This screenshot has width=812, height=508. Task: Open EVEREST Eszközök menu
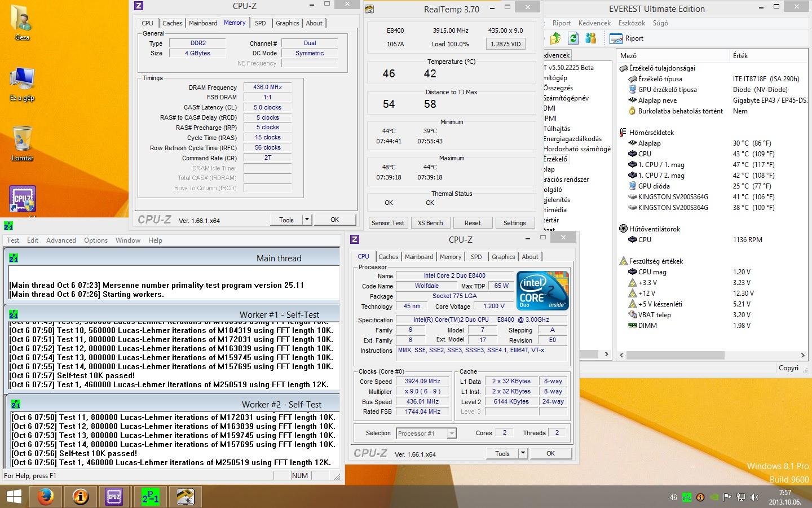[x=632, y=23]
